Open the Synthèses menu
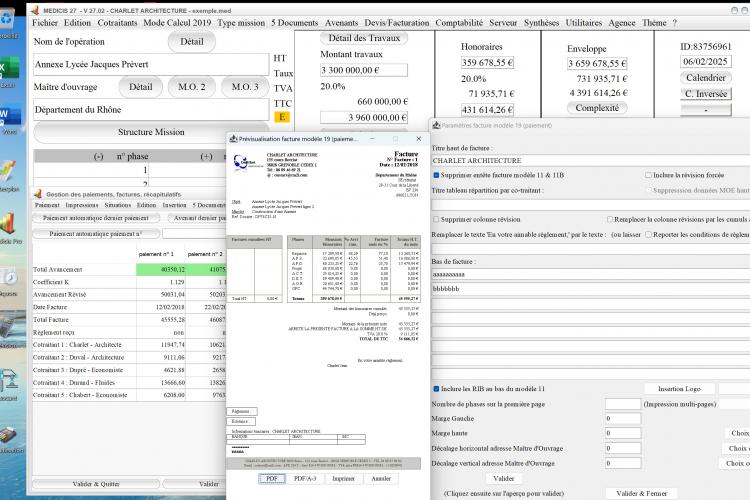750x500 pixels. [x=541, y=22]
